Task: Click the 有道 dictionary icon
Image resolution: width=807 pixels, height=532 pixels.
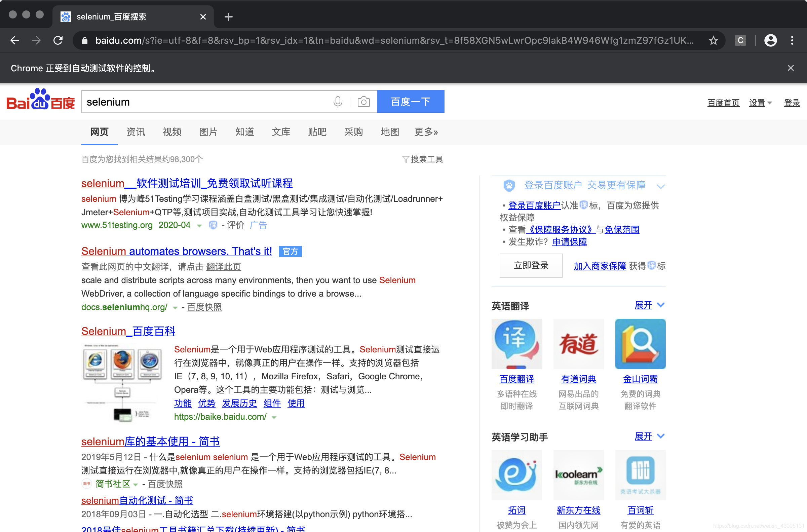Action: 578,344
